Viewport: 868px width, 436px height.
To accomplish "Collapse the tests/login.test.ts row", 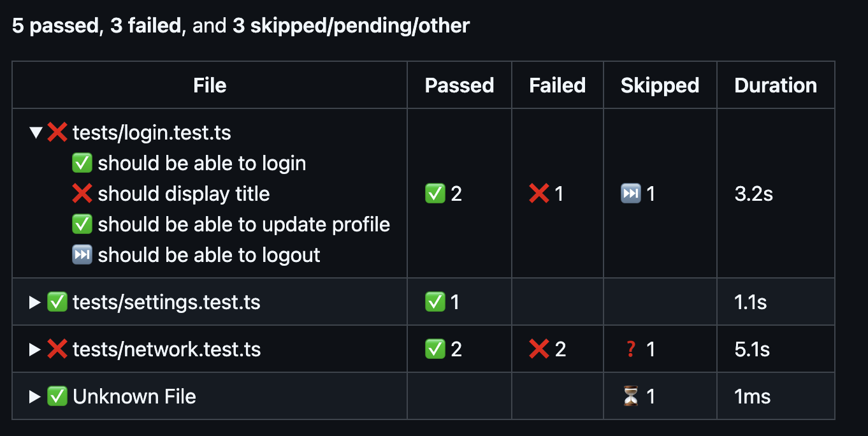I will tap(36, 133).
